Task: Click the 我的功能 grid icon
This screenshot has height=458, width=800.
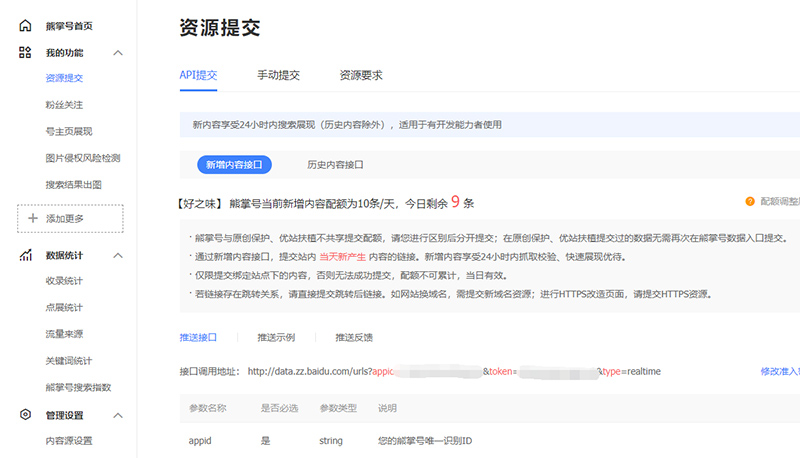Action: (25, 52)
